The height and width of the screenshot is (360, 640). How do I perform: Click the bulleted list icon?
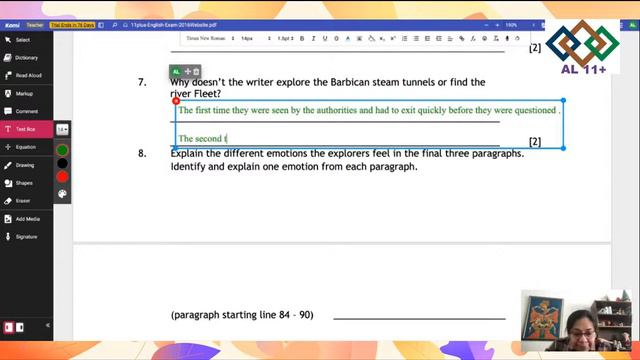416,38
